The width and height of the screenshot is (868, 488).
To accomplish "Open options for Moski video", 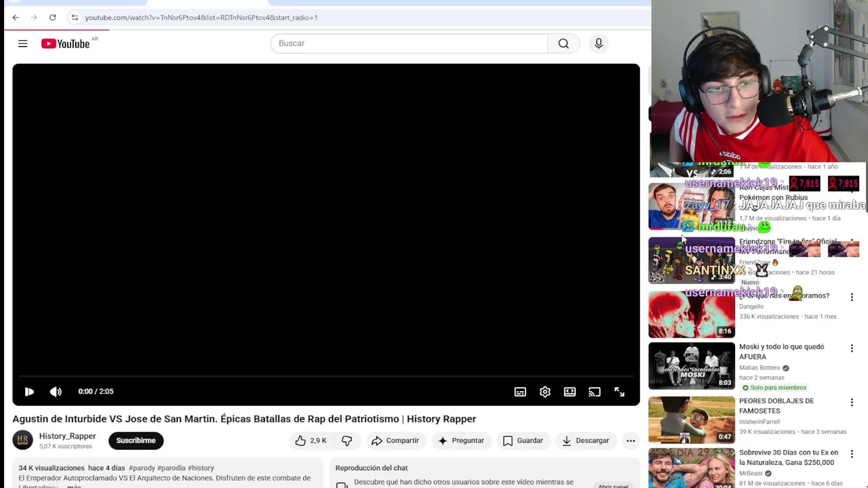I will (x=852, y=348).
